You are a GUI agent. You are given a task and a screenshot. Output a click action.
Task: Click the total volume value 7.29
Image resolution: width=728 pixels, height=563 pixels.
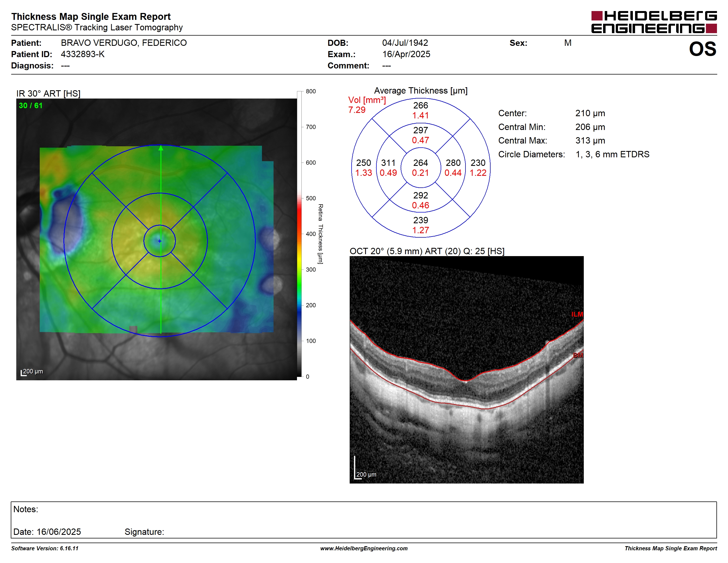point(357,110)
